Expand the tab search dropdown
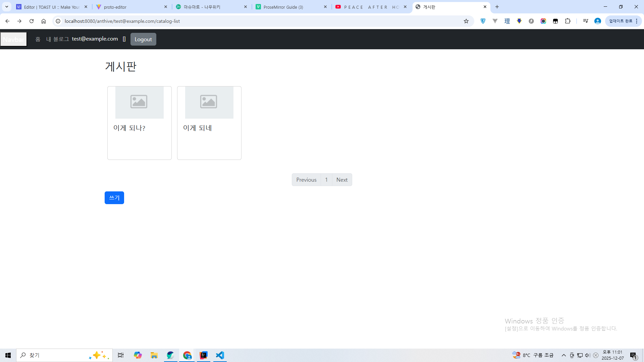Image resolution: width=644 pixels, height=362 pixels. click(7, 7)
